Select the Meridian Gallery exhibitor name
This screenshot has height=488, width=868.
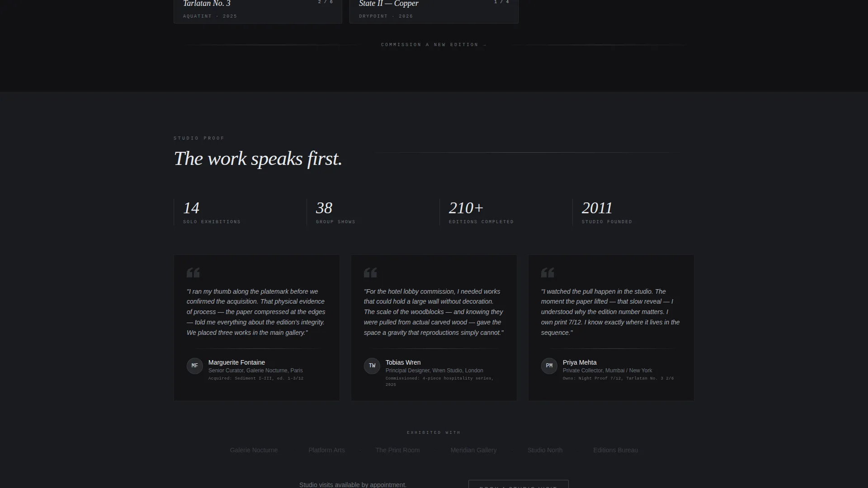473,450
